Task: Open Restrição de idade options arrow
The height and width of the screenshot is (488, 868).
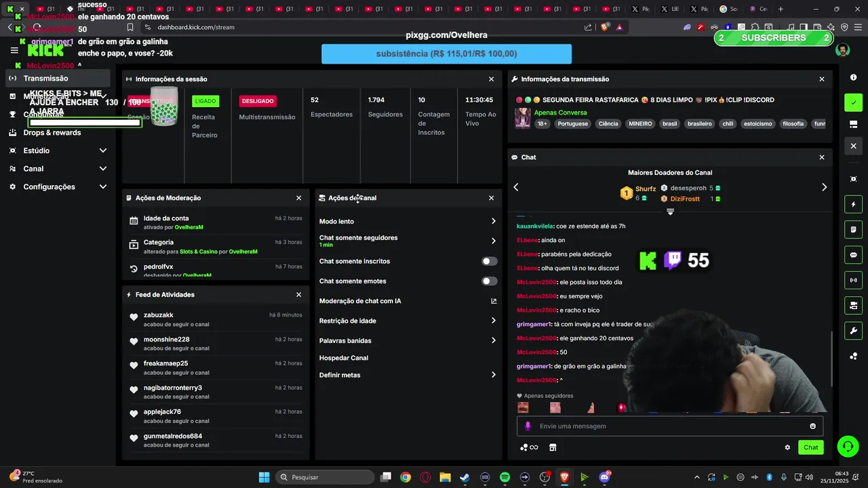Action: (494, 321)
